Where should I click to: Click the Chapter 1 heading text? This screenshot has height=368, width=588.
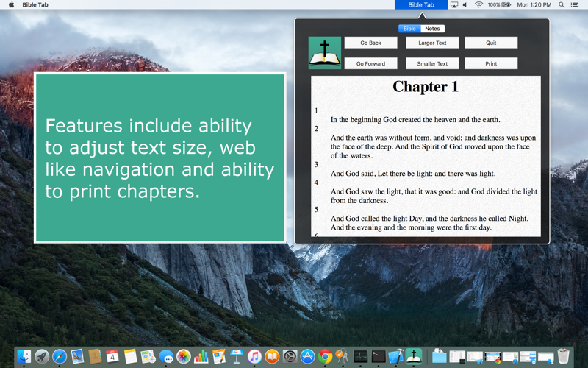click(426, 87)
